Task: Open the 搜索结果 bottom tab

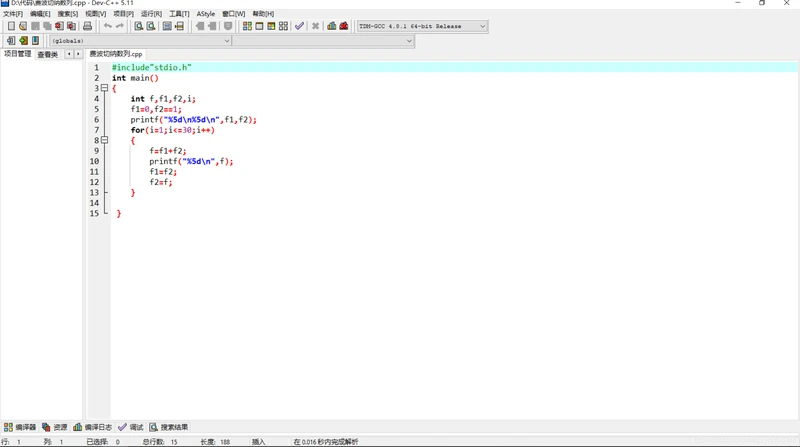Action: (169, 427)
